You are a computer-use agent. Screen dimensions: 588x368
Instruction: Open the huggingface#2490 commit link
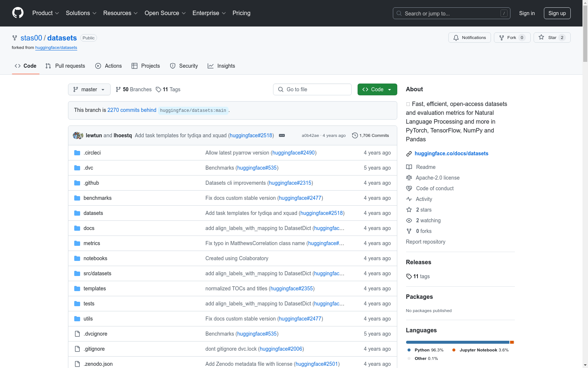tap(294, 153)
